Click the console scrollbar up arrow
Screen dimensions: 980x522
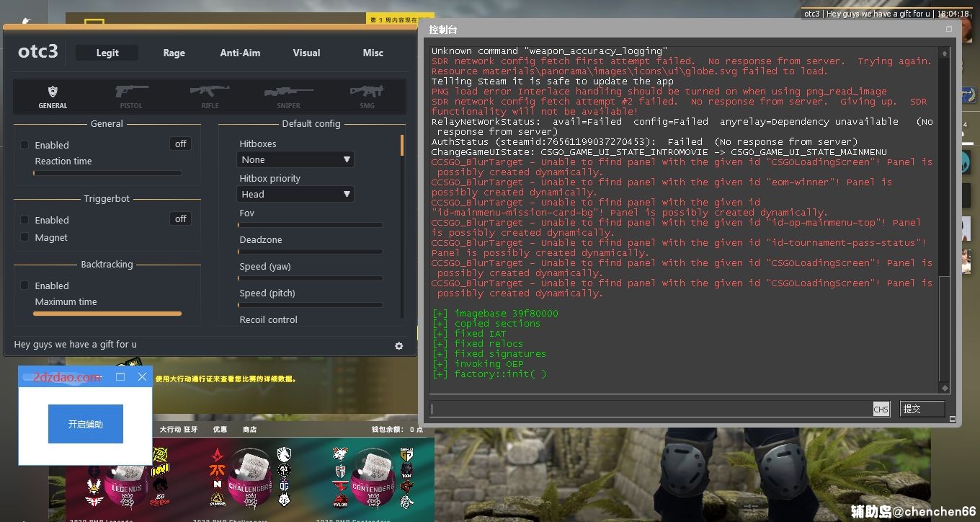pyautogui.click(x=945, y=54)
